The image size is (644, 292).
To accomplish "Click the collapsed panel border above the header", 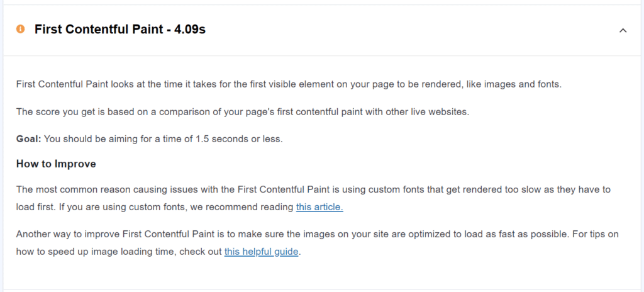I will pyautogui.click(x=322, y=5).
